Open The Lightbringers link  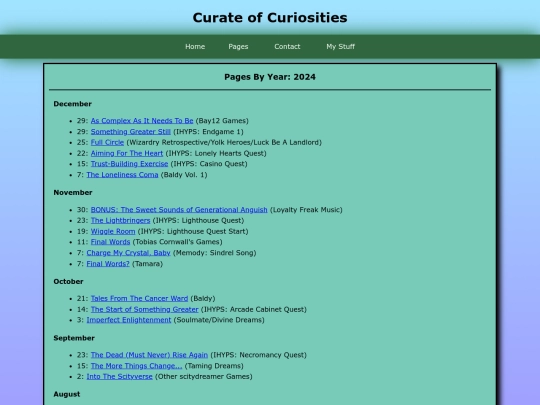click(121, 220)
